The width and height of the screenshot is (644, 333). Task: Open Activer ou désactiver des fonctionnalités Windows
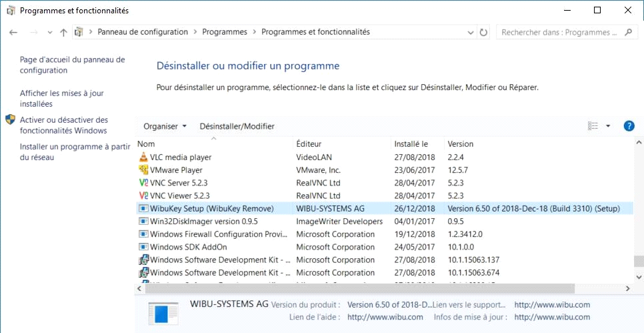click(63, 125)
